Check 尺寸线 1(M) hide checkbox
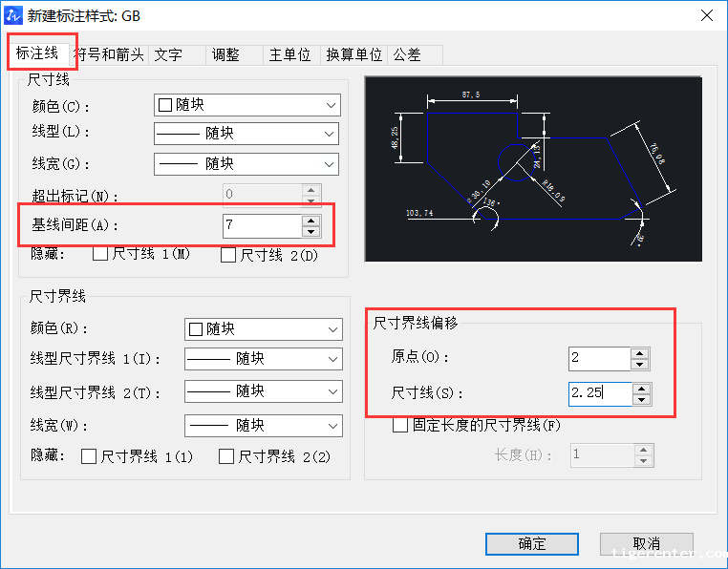 pos(100,254)
